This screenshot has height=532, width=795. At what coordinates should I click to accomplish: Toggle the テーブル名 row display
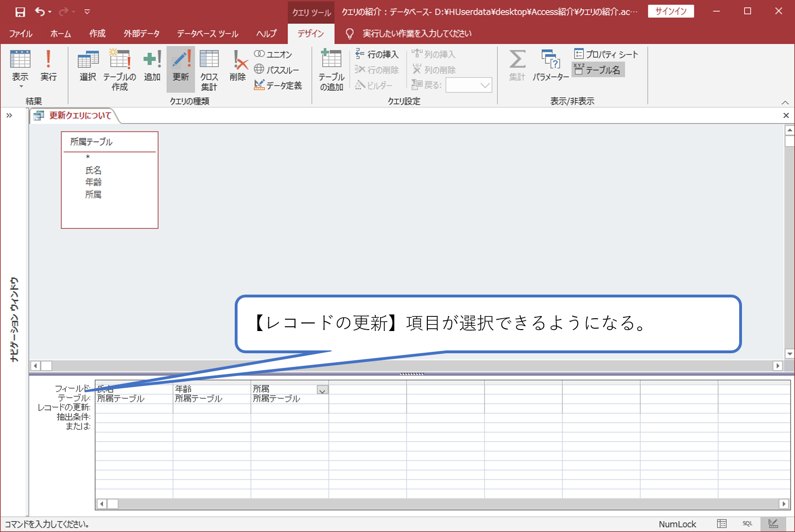click(598, 70)
